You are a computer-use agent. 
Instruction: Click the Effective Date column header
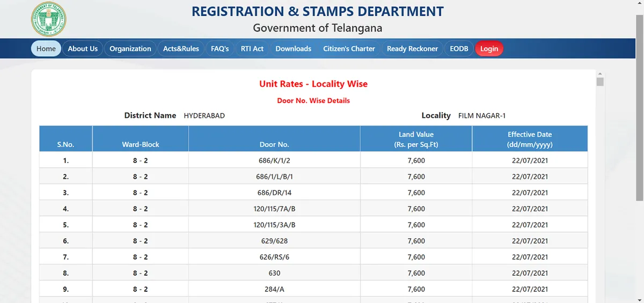pyautogui.click(x=529, y=139)
